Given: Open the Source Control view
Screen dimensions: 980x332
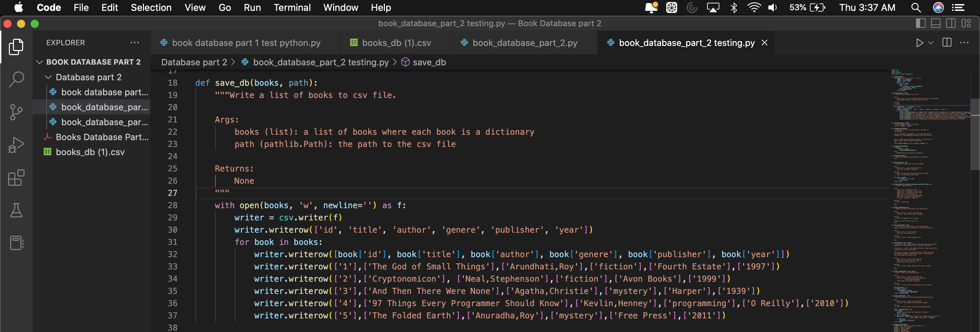Looking at the screenshot, I should click(x=16, y=112).
